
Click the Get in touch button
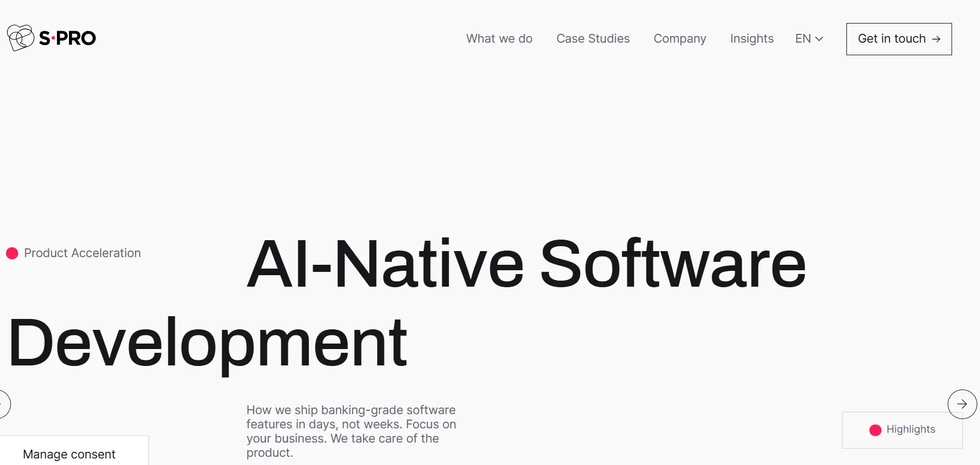pyautogui.click(x=899, y=39)
